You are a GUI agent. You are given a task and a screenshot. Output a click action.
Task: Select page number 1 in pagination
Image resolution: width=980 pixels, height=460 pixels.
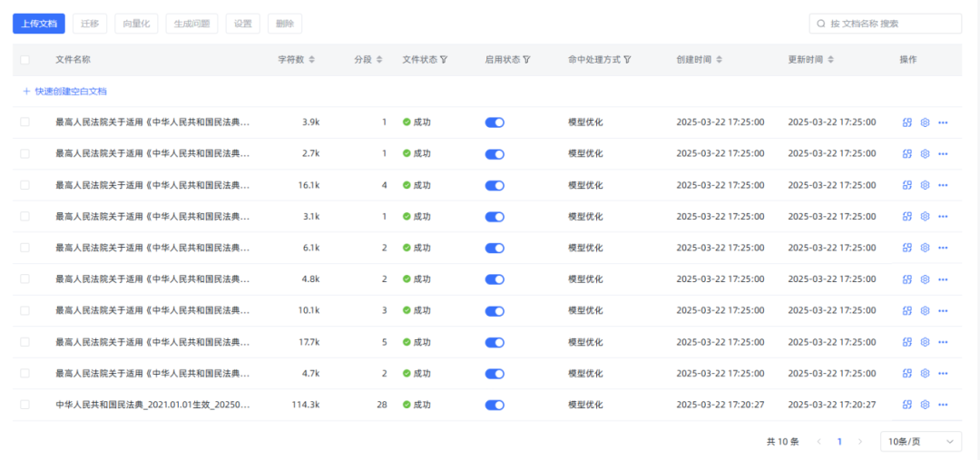tap(839, 441)
